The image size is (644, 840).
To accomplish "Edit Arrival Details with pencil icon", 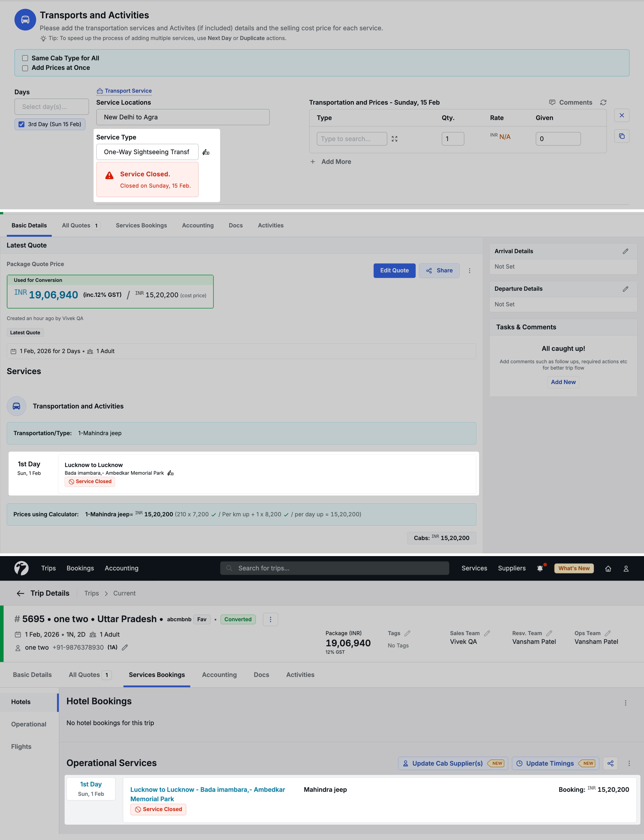I will pyautogui.click(x=625, y=251).
